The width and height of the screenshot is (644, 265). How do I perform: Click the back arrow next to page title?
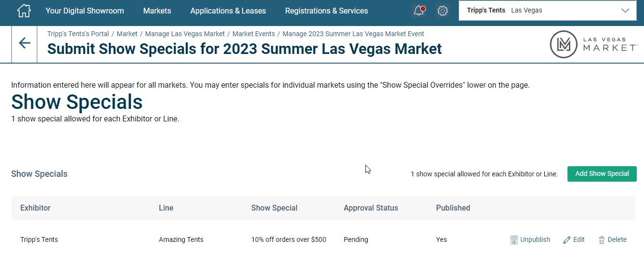coord(25,43)
